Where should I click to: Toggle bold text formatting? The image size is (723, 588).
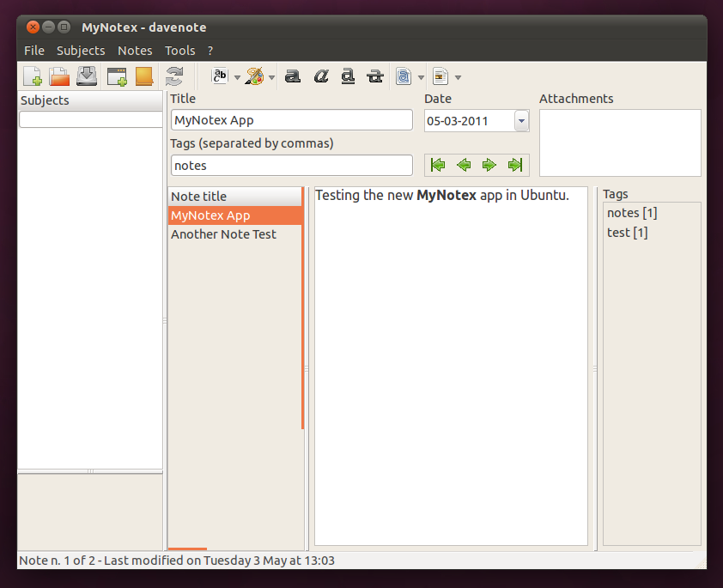coord(292,76)
